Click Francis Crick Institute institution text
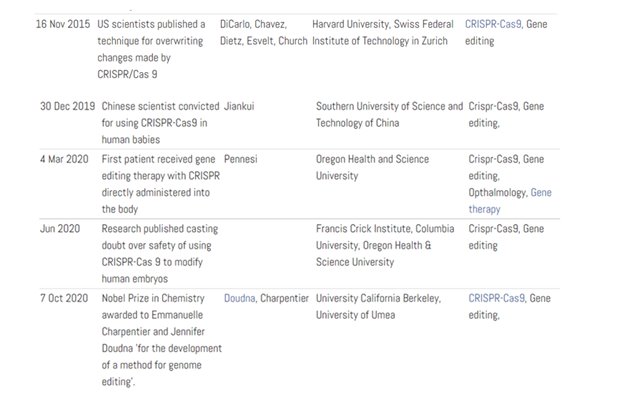Viewport: 627px width, 403px height. pos(365,228)
